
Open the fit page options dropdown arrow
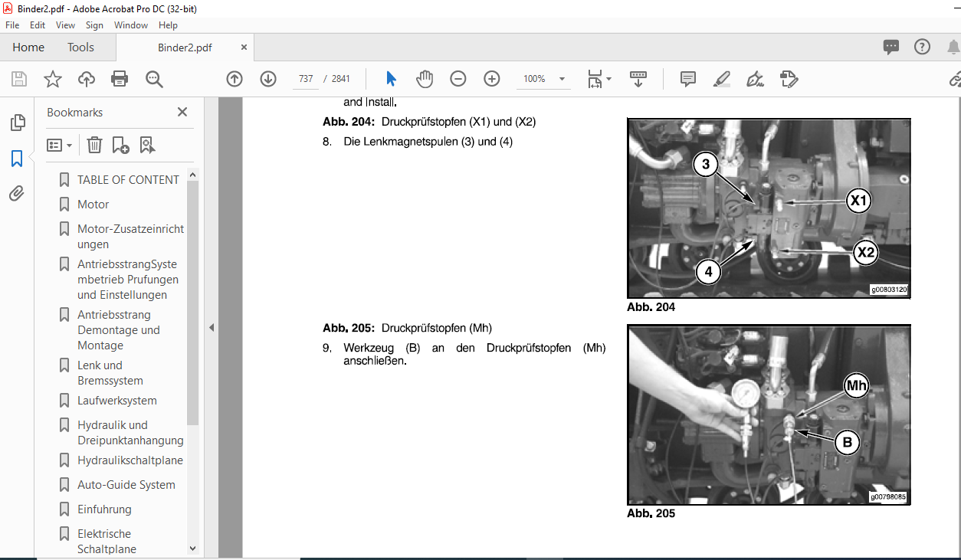tap(608, 79)
